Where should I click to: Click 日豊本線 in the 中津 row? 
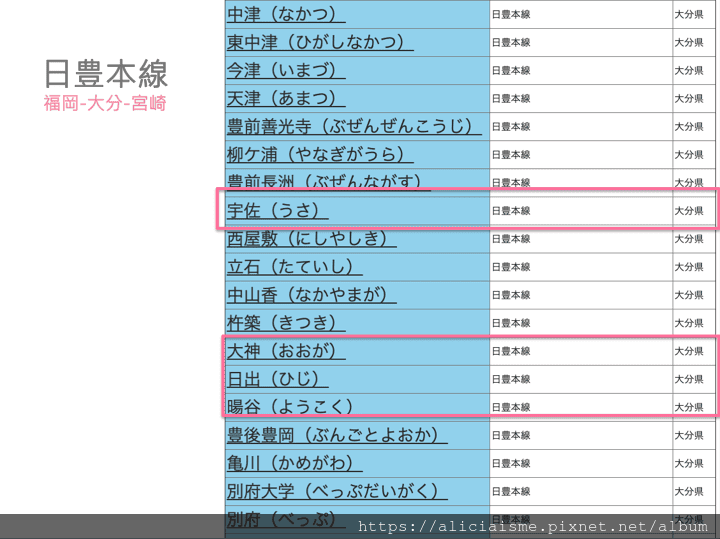(x=511, y=15)
